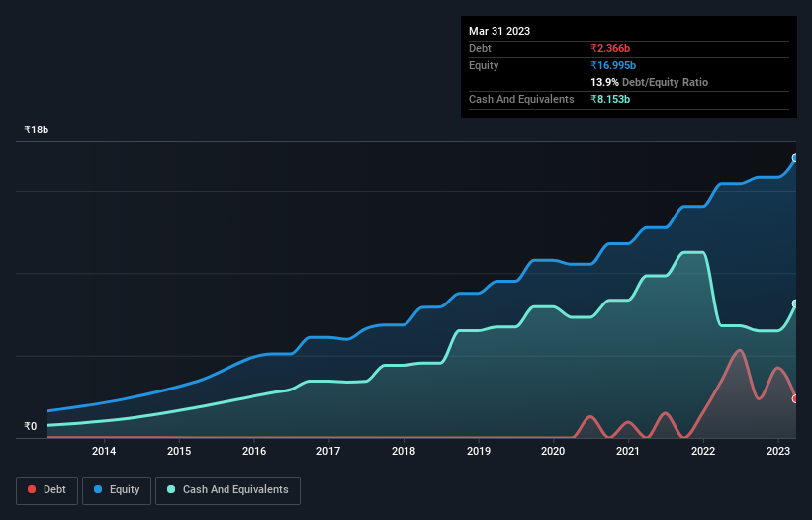812x520 pixels.
Task: Click the Cash value ₹8.153b in tooltip
Action: pyautogui.click(x=610, y=99)
